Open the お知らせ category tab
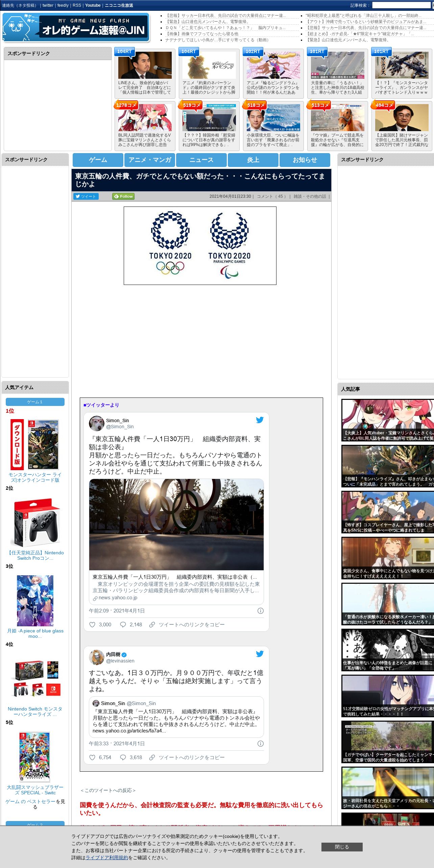Viewport: 434px width, 868px height. click(305, 160)
